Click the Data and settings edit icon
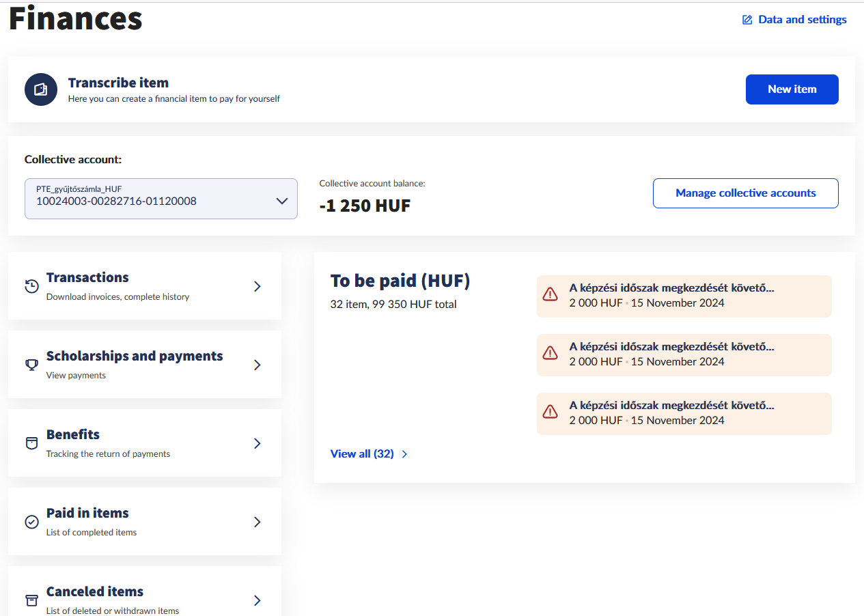The height and width of the screenshot is (616, 864). [x=747, y=20]
